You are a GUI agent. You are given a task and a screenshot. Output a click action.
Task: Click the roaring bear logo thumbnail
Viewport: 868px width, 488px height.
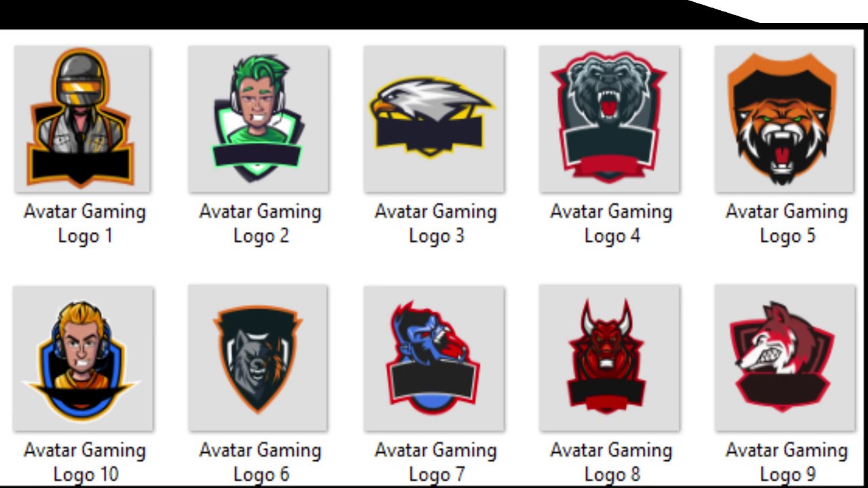609,119
